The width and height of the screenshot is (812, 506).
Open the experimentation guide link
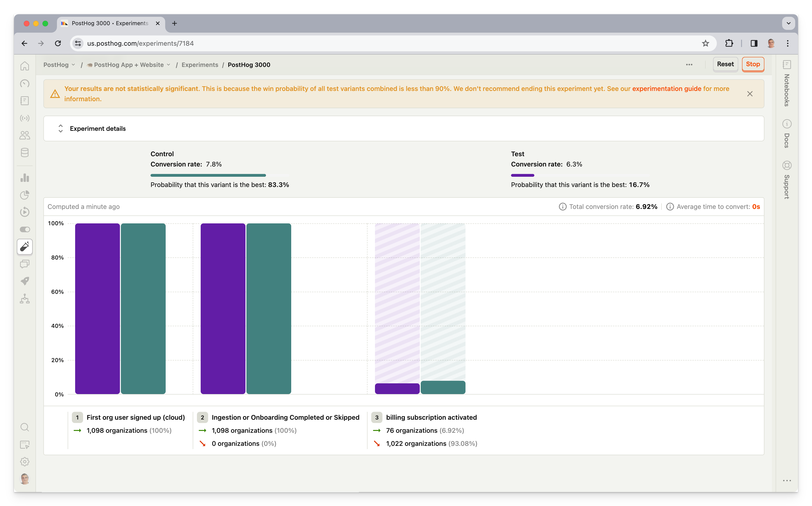tap(666, 89)
